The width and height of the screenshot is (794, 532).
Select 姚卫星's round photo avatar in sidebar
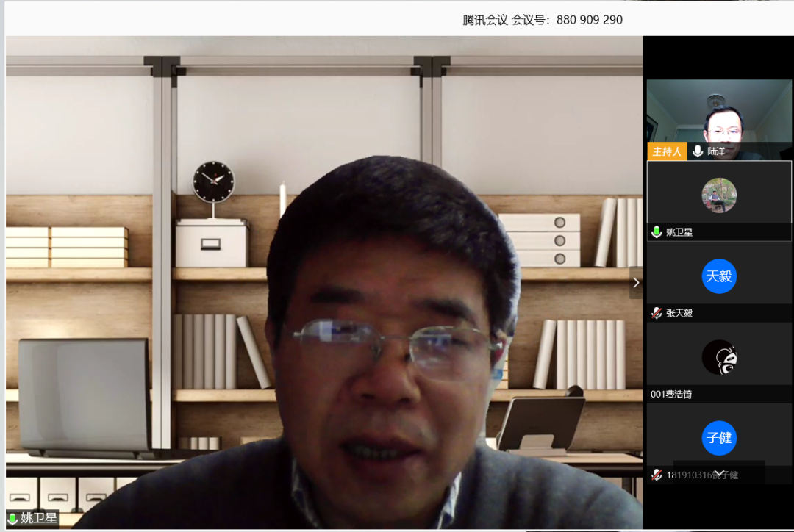click(x=719, y=195)
